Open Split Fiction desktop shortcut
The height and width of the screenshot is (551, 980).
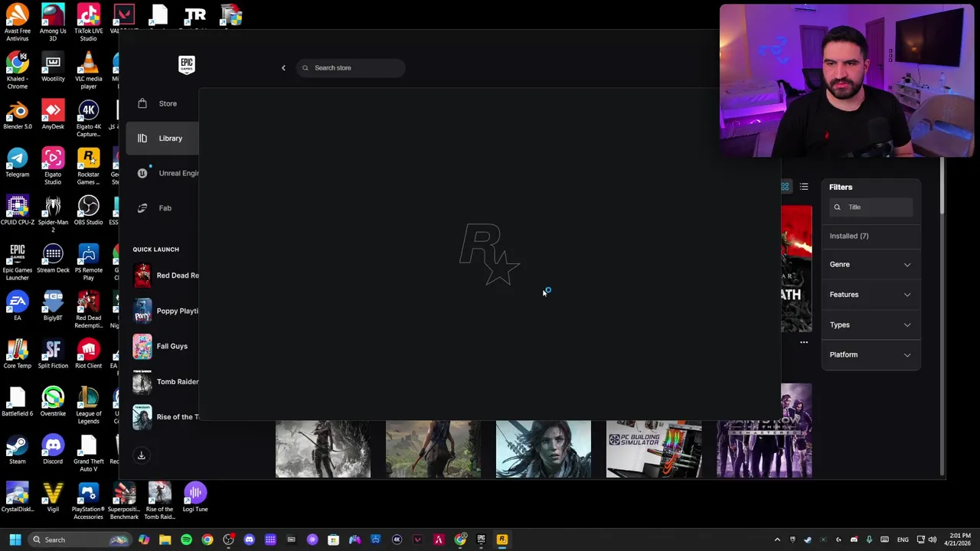pos(53,354)
